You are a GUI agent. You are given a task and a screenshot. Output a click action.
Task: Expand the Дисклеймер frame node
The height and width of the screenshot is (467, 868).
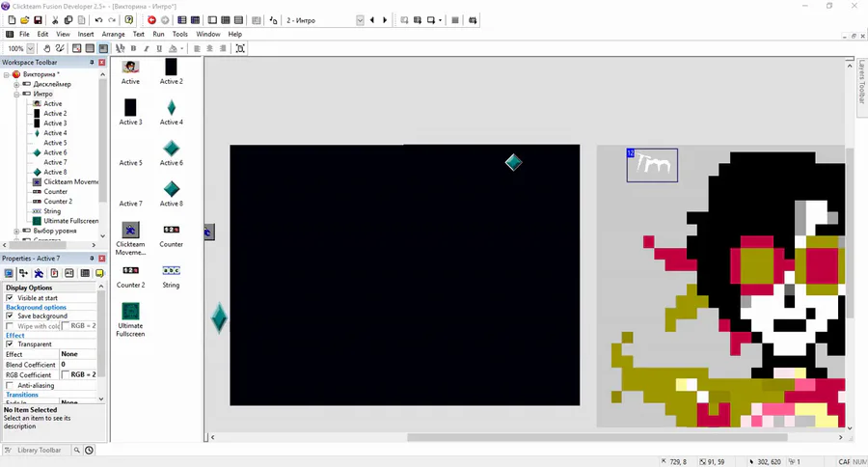pos(16,84)
